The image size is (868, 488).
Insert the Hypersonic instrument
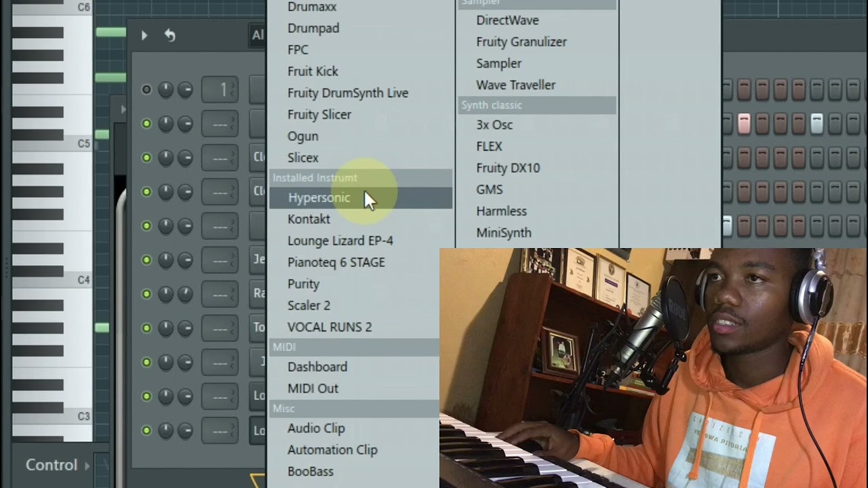[361, 198]
